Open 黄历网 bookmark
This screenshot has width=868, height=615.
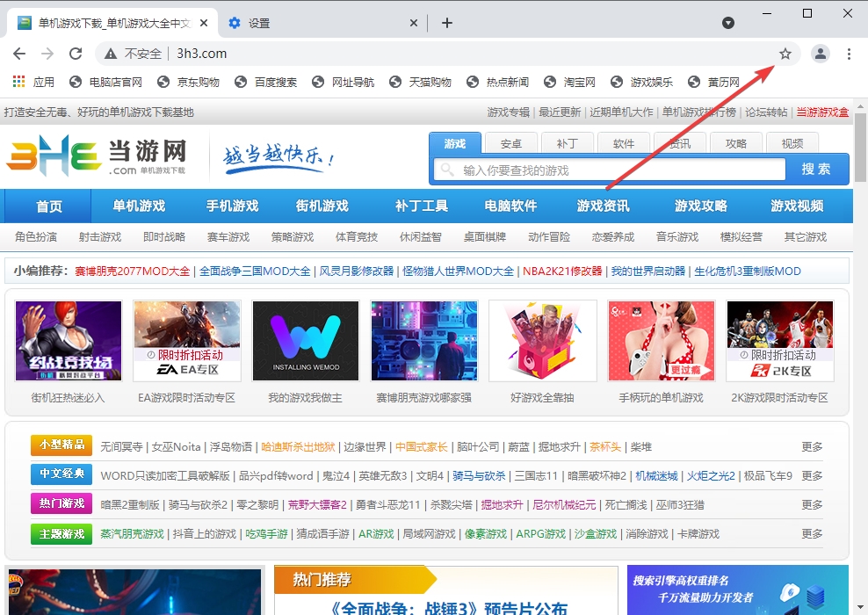pos(713,82)
